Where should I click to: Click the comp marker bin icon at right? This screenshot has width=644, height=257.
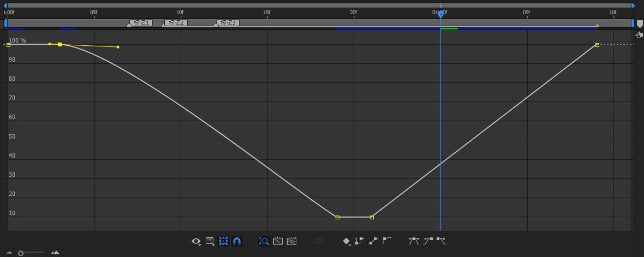click(x=640, y=24)
